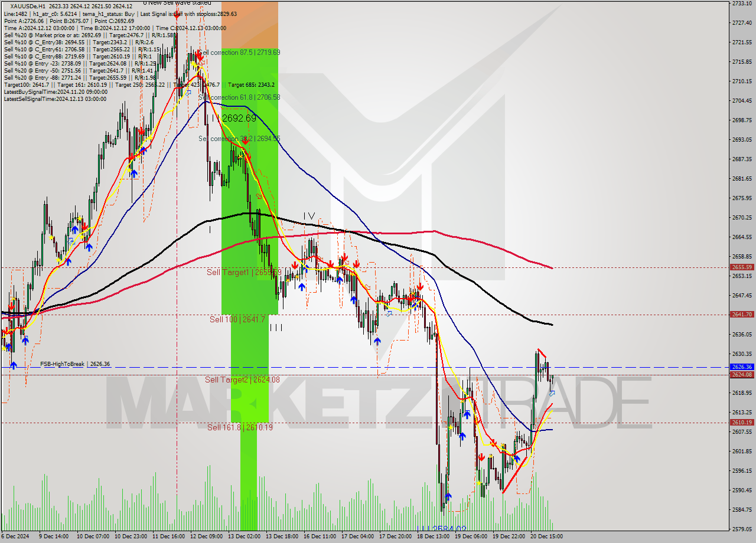Select 'Sell correction 61.8 | 2706.58' label
The width and height of the screenshot is (756, 543).
[x=239, y=97]
